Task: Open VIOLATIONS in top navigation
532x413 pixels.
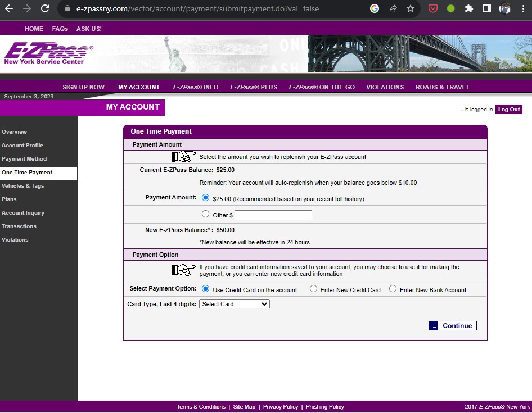Action: coord(385,87)
